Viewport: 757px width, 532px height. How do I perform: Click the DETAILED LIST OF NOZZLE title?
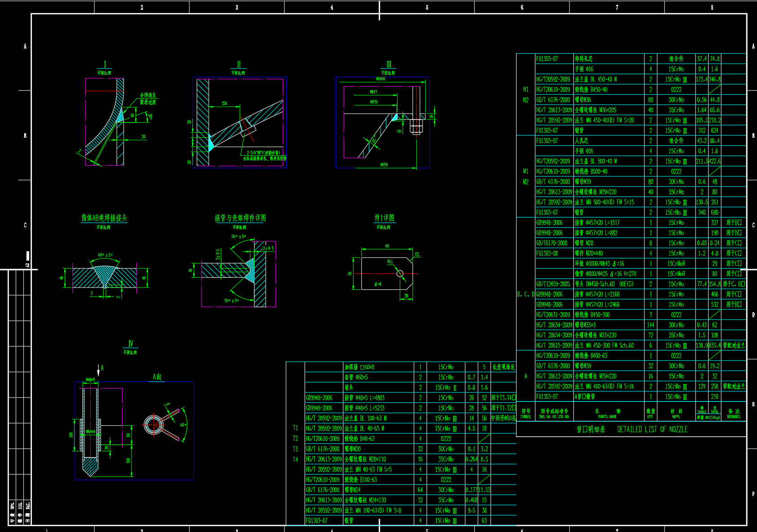point(652,429)
